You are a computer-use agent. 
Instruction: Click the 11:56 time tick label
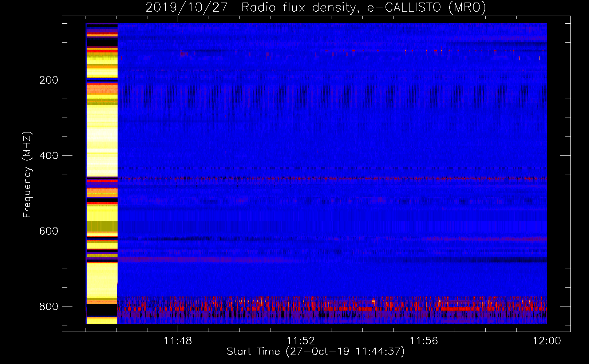424,341
